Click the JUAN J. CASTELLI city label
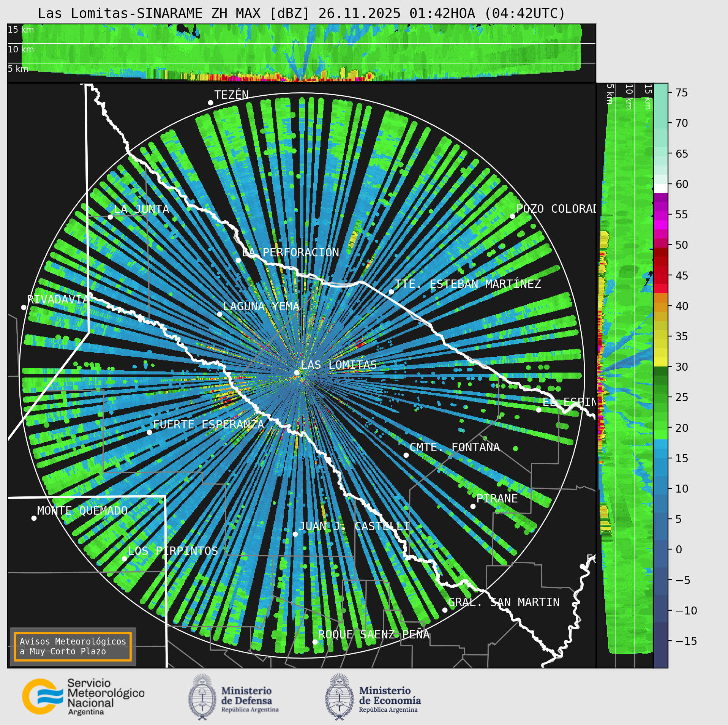The image size is (728, 725). coord(354,526)
